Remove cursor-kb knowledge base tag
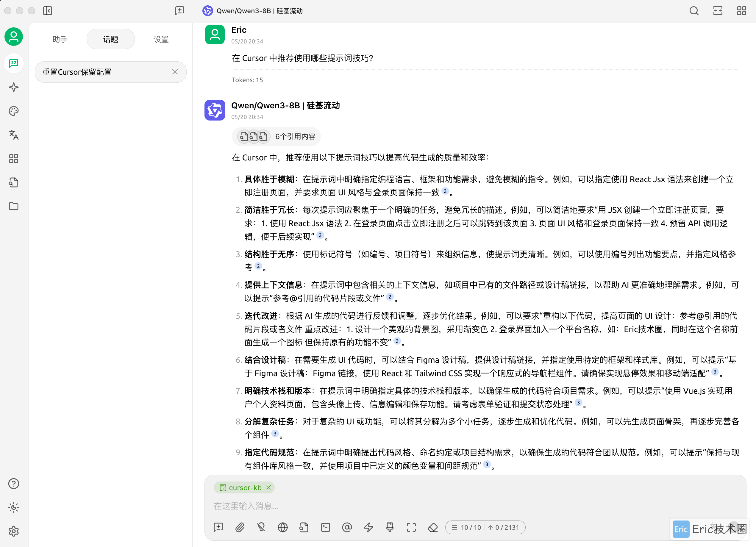Viewport: 756px width, 547px height. 269,488
